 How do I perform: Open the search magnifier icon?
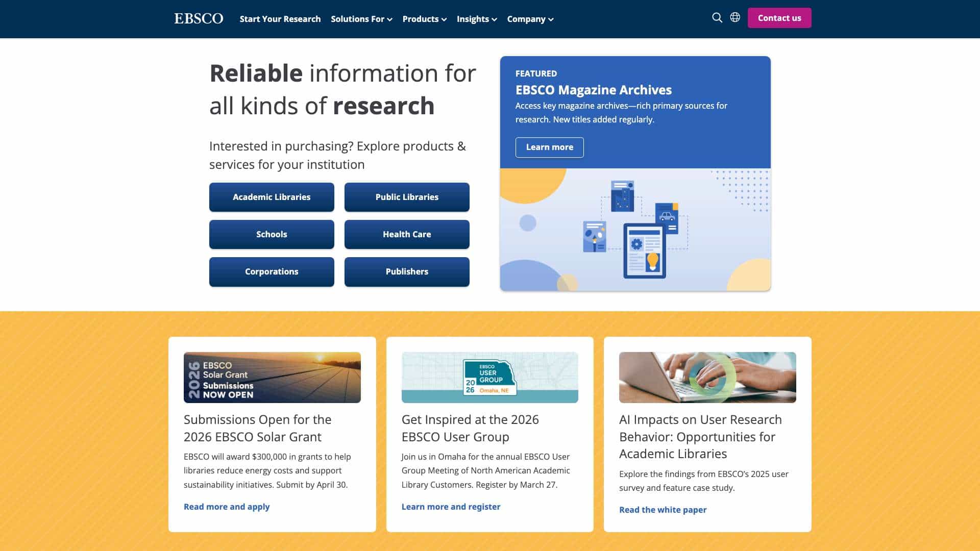coord(717,18)
